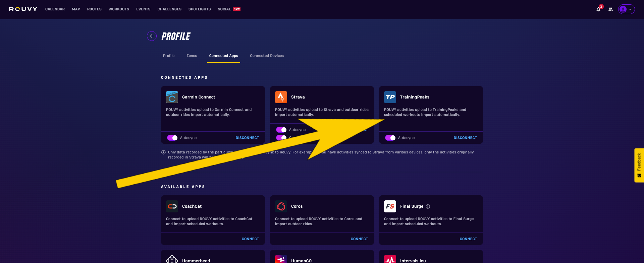This screenshot has width=644, height=263.
Task: Disable TrainingPeaks Autosync toggle
Action: [x=390, y=138]
